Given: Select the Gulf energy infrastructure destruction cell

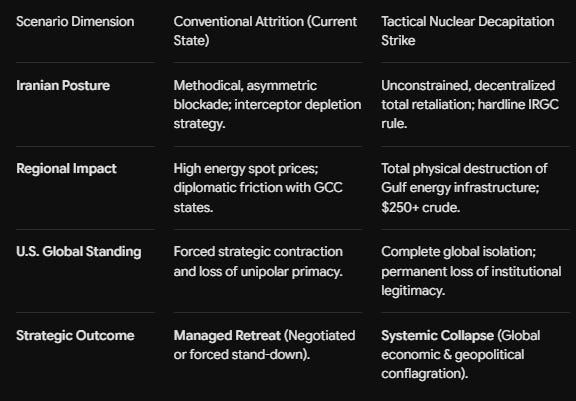Looking at the screenshot, I should 464,188.
